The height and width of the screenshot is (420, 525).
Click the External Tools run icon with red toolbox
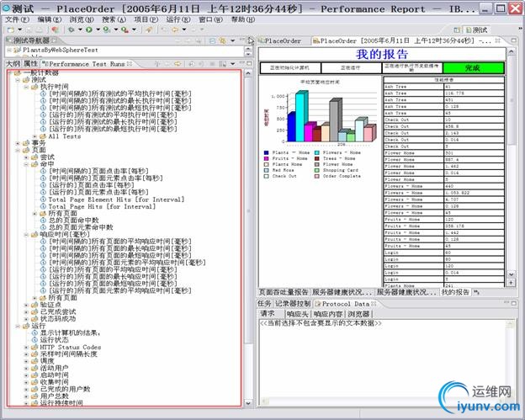[125, 29]
